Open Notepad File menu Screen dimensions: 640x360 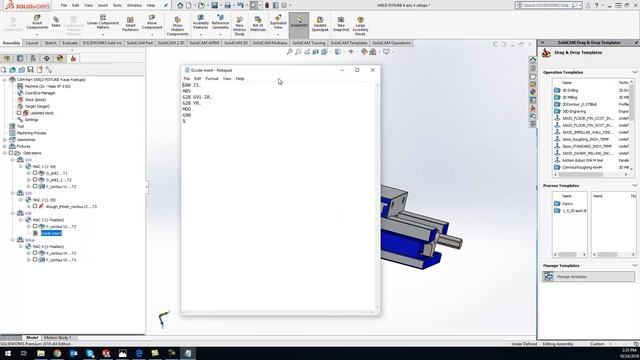click(187, 78)
